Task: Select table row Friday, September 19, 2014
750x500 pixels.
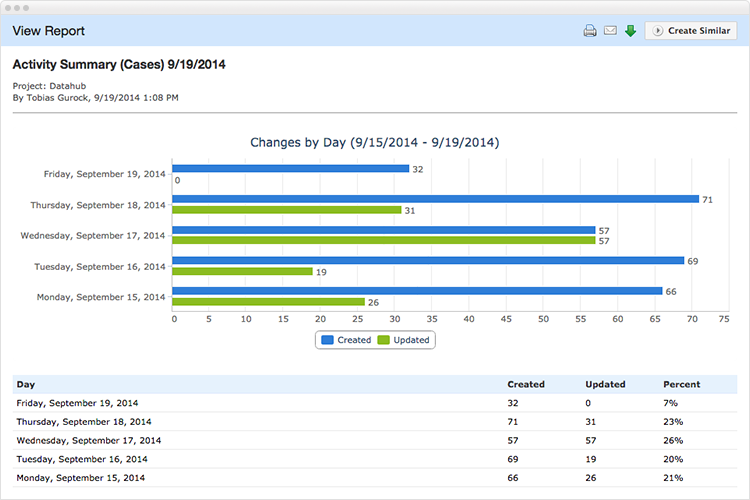Action: [x=375, y=403]
